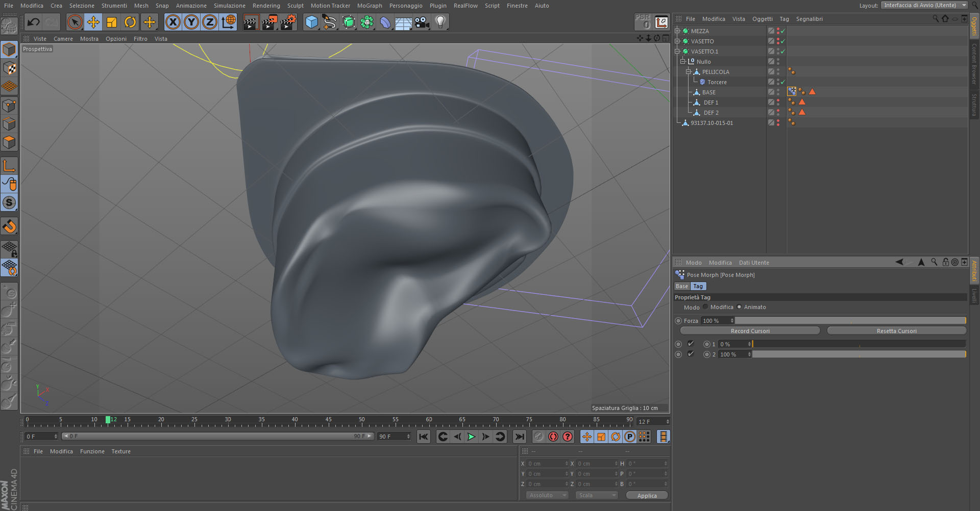Collapse the PELLICOLA object hierarchy
Viewport: 980px width, 511px height.
point(688,72)
